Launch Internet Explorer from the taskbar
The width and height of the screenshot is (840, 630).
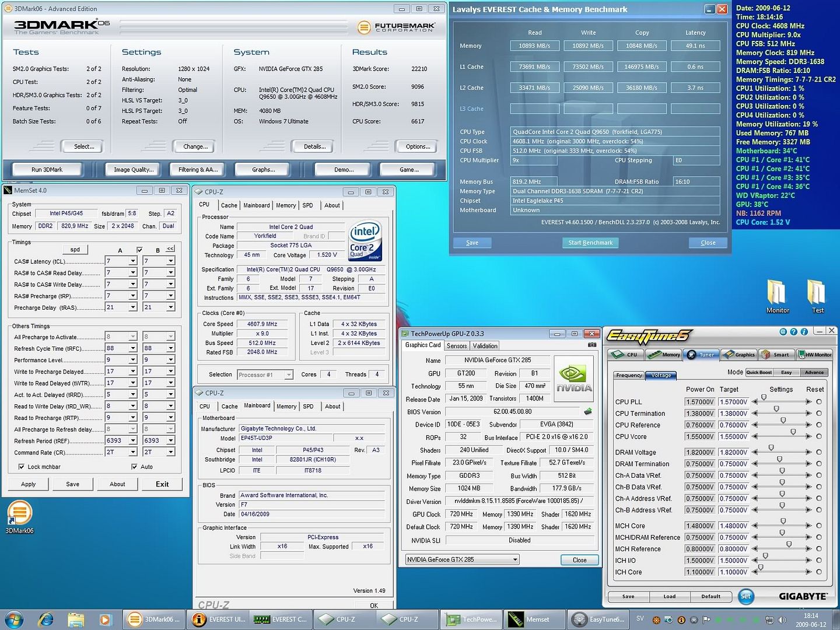[x=45, y=619]
